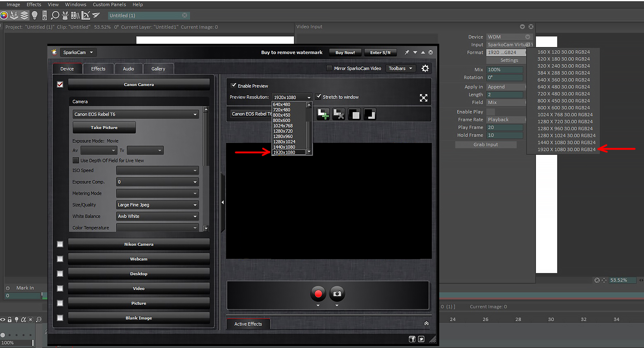Open the Exposure Comp. dropdown
Image resolution: width=644 pixels, height=348 pixels.
coord(157,182)
